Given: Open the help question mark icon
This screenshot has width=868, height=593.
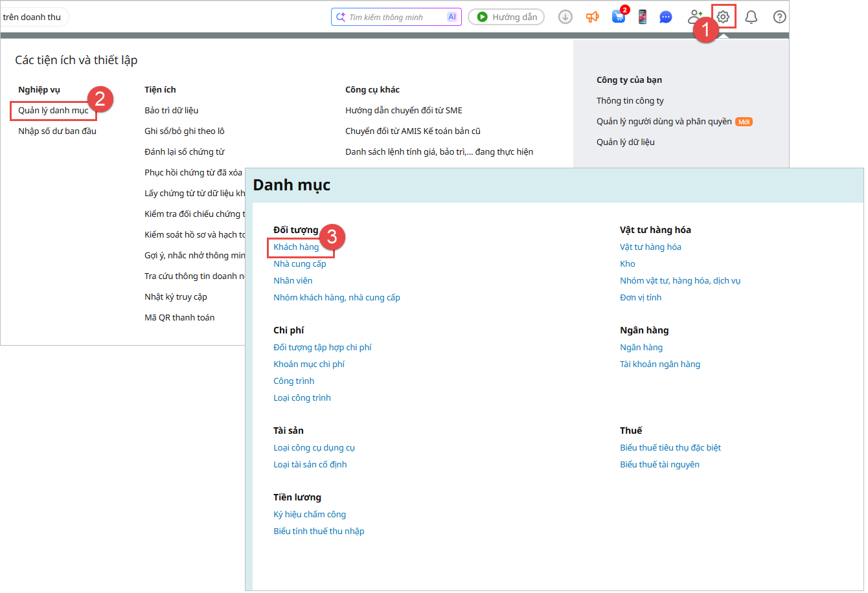Looking at the screenshot, I should [780, 17].
